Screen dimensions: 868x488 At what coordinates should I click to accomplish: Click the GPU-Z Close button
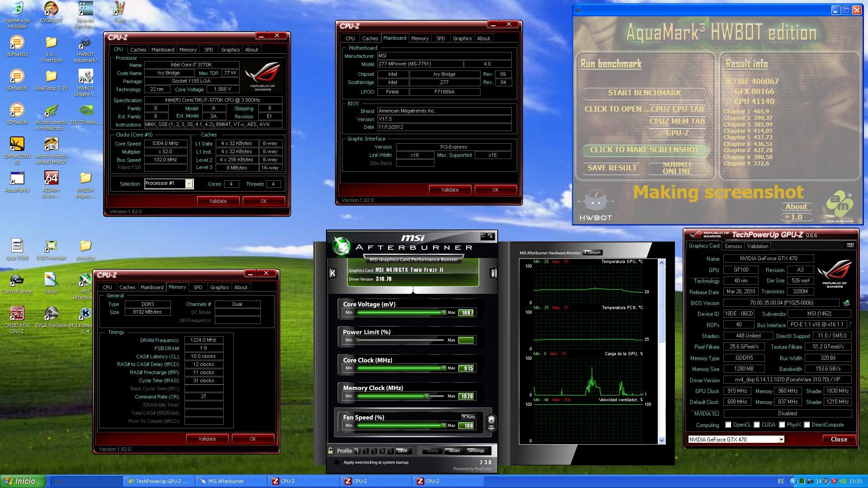(x=839, y=439)
